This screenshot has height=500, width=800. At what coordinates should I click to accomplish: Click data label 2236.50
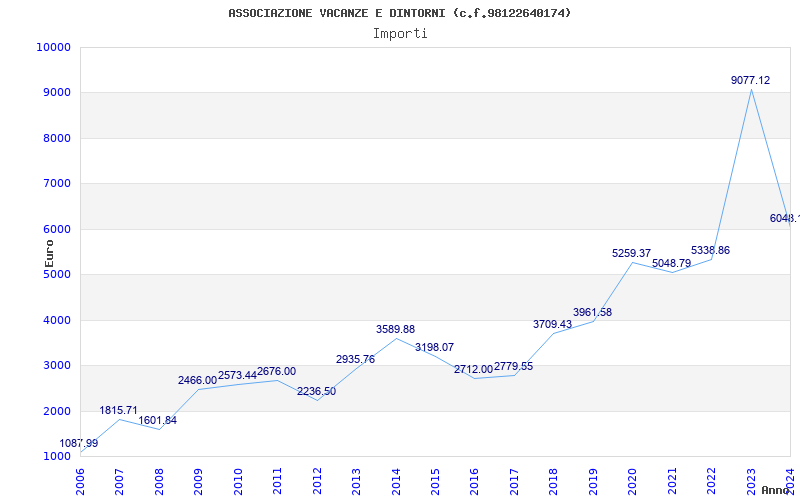[316, 391]
